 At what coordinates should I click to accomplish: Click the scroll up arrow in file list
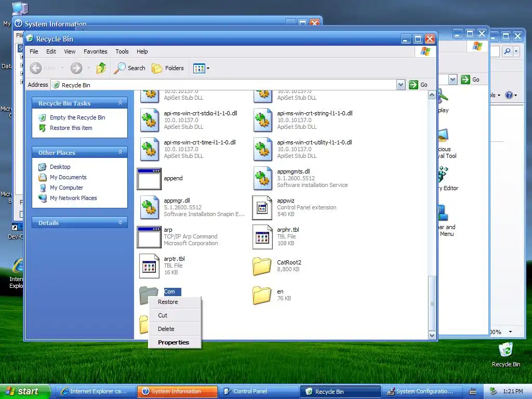[x=432, y=95]
